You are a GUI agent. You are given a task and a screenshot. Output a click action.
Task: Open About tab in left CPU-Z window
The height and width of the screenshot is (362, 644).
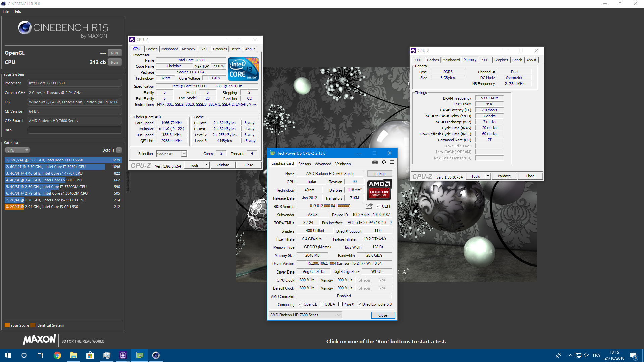click(x=250, y=49)
